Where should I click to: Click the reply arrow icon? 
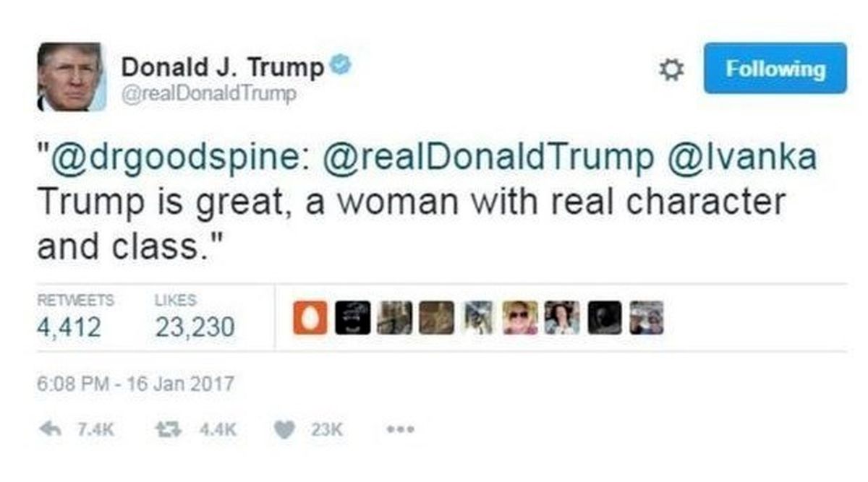[x=51, y=429]
